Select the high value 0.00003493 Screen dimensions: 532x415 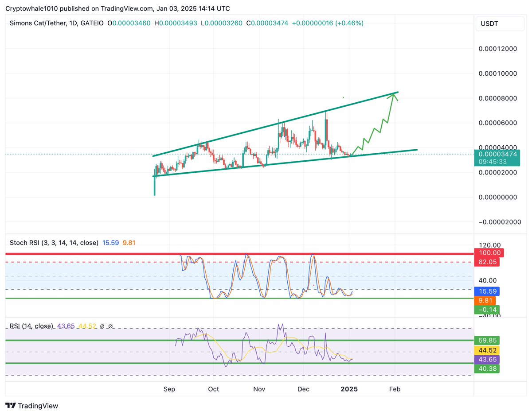179,23
